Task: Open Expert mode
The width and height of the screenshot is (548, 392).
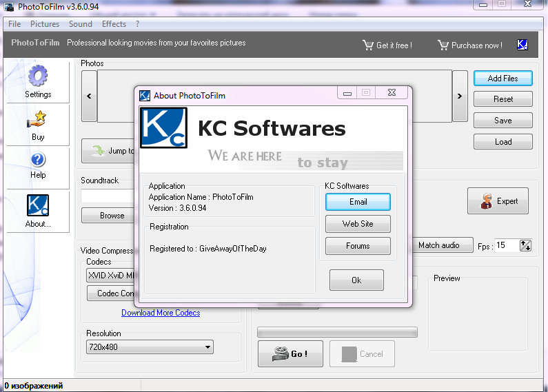Action: click(498, 201)
